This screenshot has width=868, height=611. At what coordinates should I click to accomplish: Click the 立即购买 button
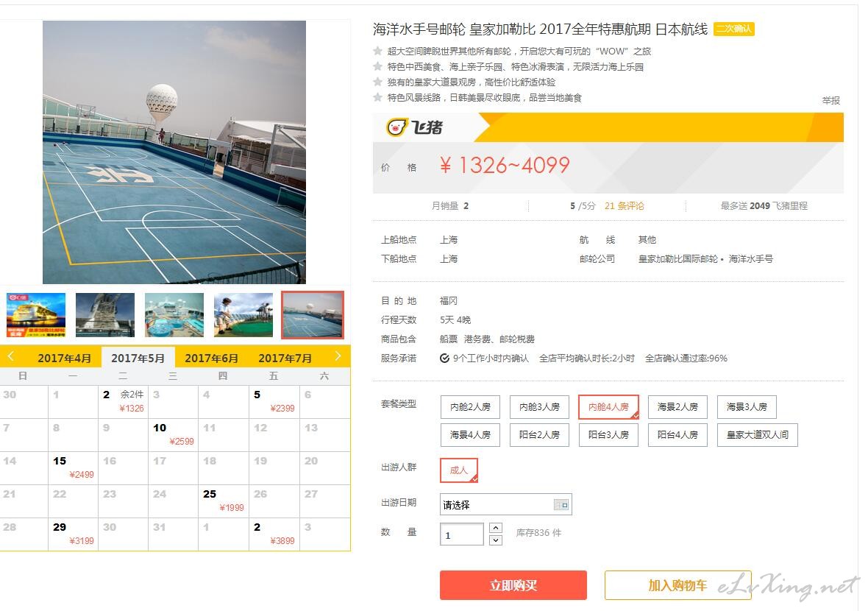tap(513, 585)
